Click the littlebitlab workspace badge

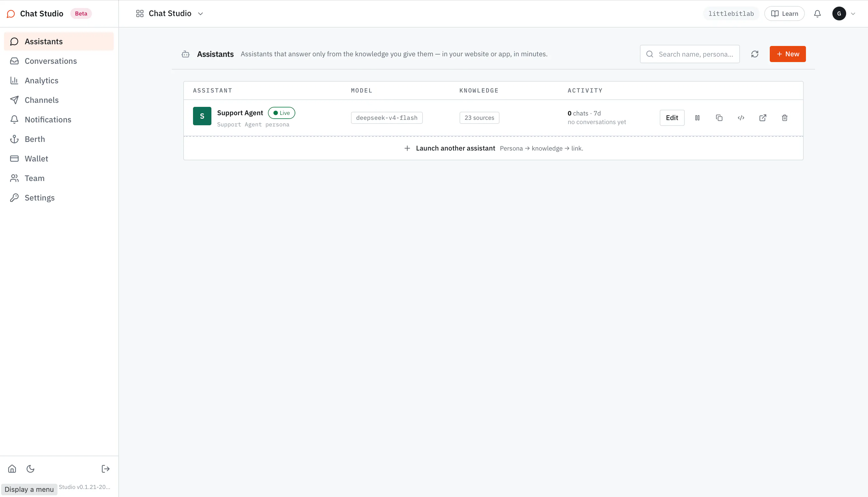tap(731, 14)
